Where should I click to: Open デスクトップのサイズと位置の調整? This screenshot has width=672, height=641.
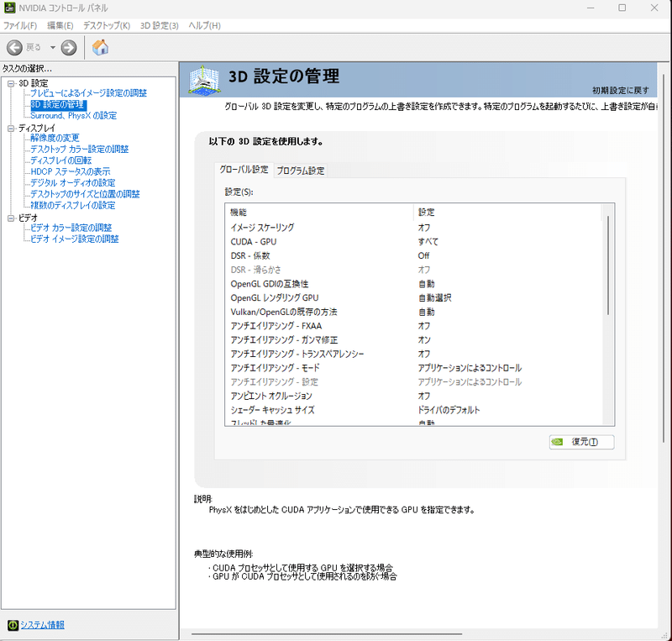(85, 194)
